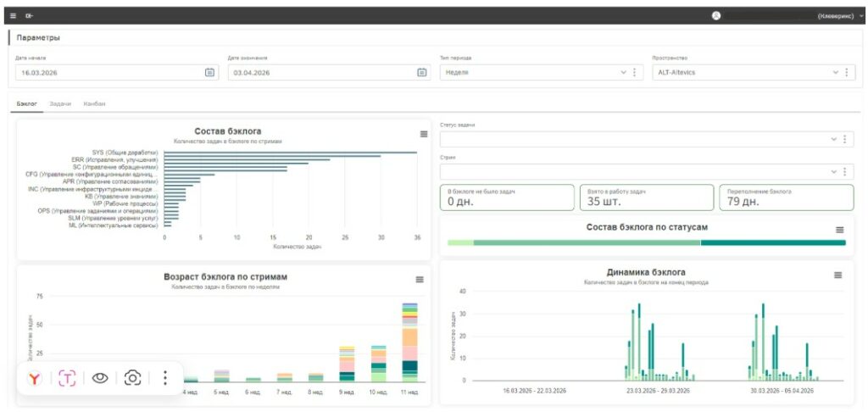This screenshot has height=412, width=868.
Task: Click the Дата начала date input field
Action: (x=117, y=72)
